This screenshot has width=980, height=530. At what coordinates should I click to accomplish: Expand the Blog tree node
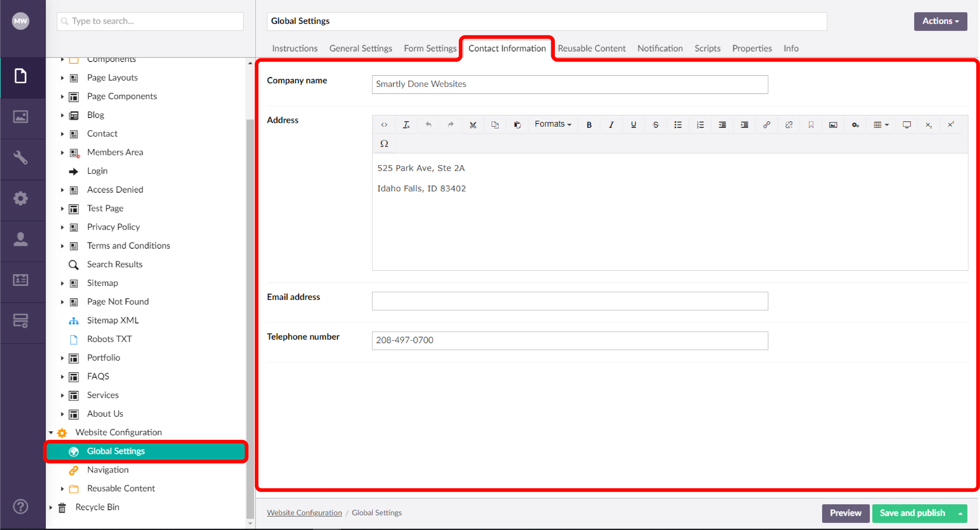[62, 115]
